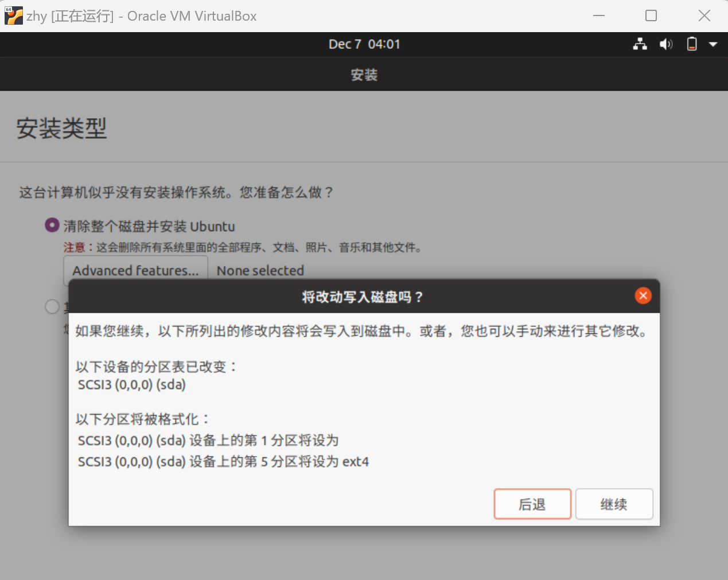Click the line about 第 1 分区将设为
The image size is (728, 580).
tap(208, 441)
